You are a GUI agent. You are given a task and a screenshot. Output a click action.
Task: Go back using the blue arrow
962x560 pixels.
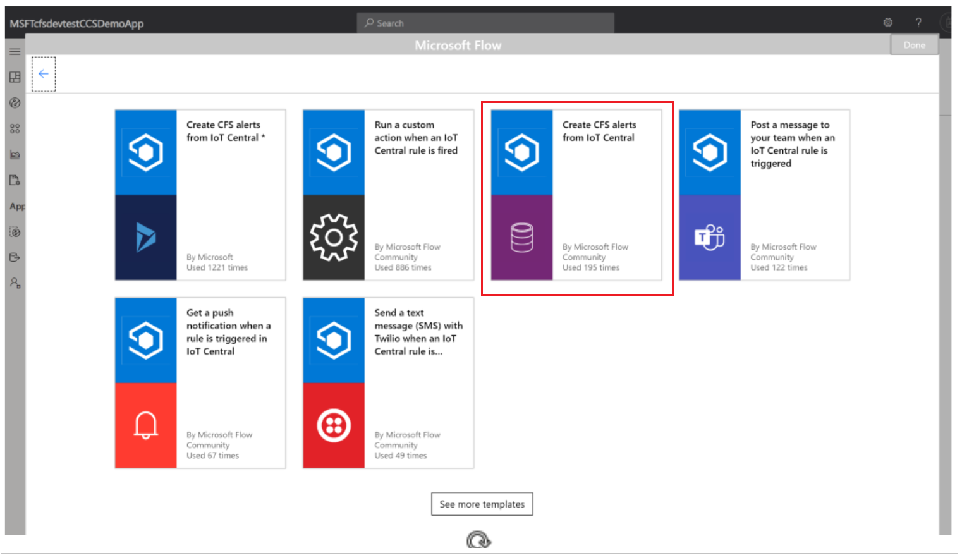pos(44,74)
